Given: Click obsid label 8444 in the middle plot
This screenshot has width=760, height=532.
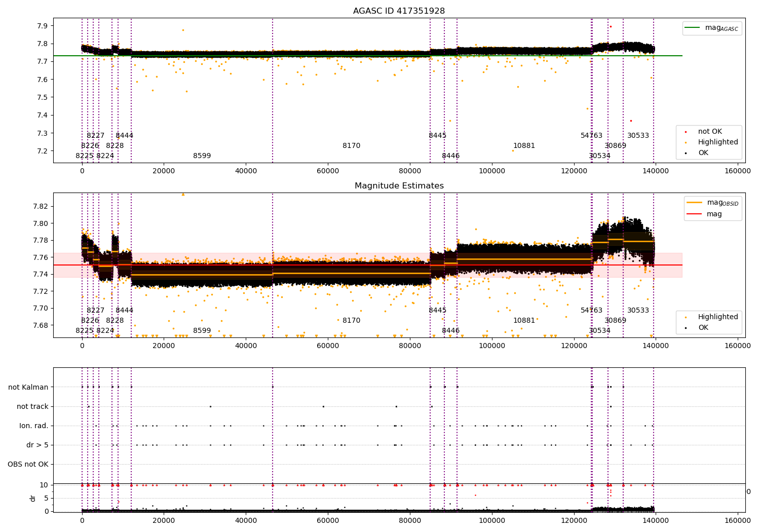Looking at the screenshot, I should (x=124, y=311).
